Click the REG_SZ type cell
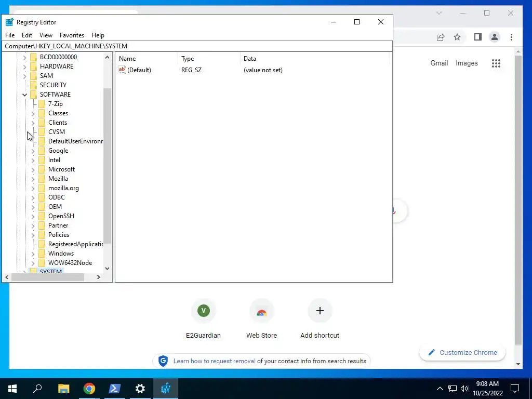 tap(191, 70)
